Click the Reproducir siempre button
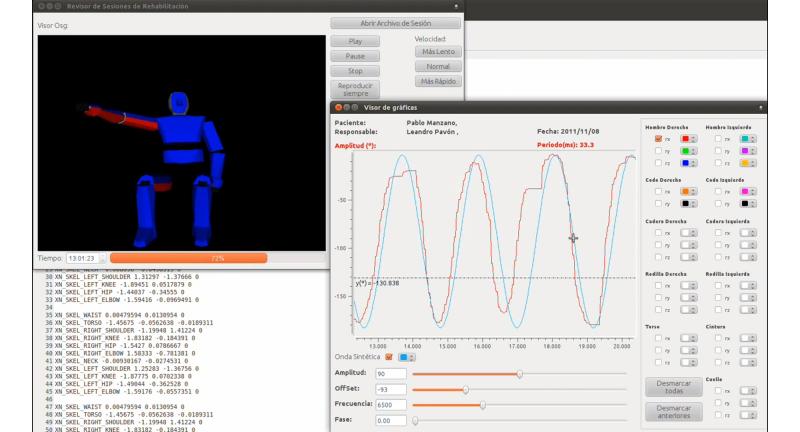800x432 pixels. pos(355,91)
